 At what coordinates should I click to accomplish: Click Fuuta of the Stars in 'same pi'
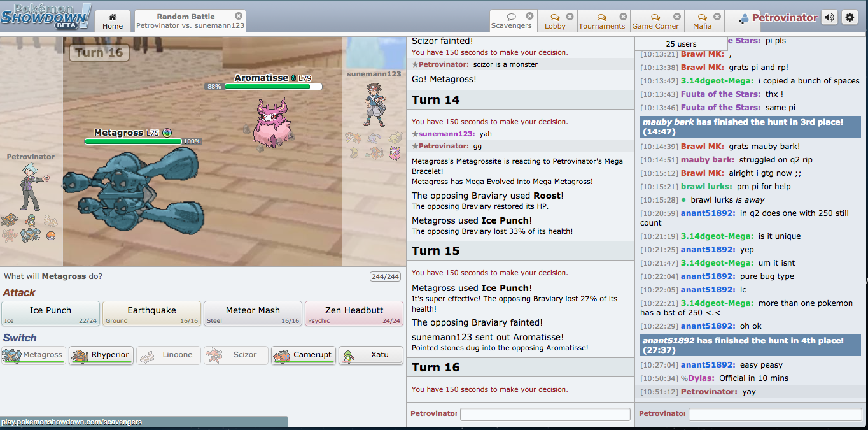(x=720, y=108)
